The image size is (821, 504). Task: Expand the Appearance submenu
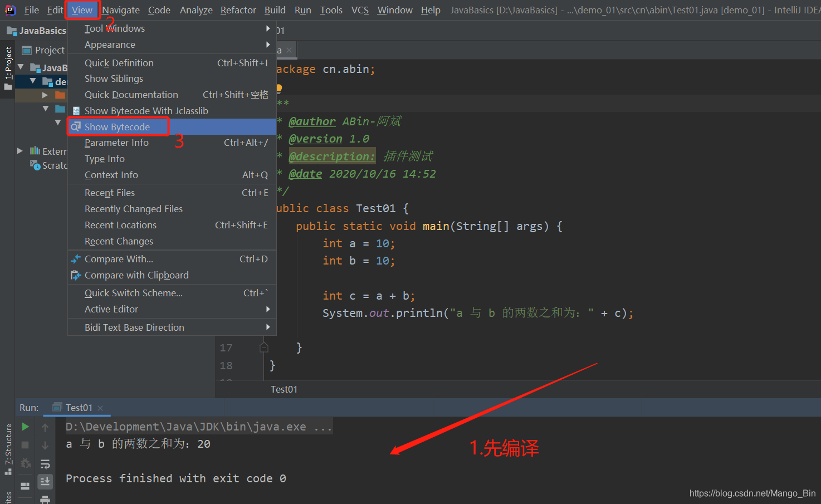(172, 45)
